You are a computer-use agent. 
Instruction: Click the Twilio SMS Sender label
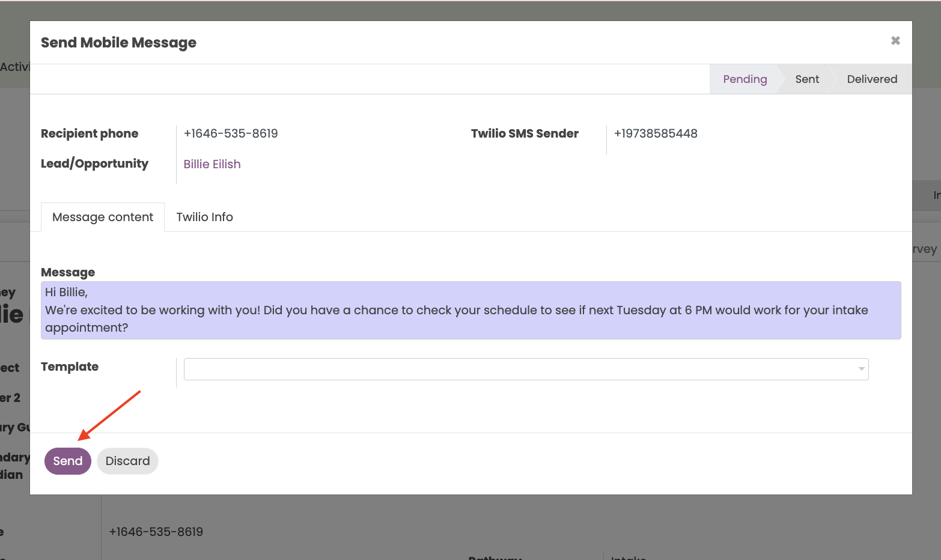point(525,133)
